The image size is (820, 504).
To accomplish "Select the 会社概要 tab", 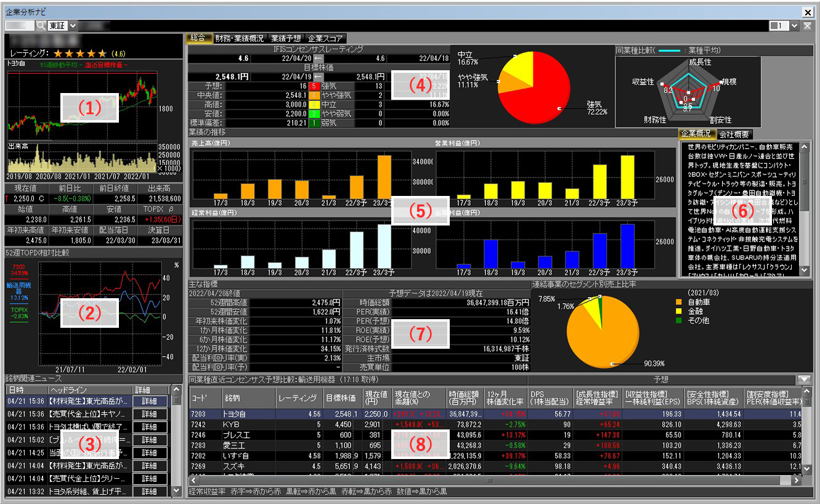I will coord(734,134).
